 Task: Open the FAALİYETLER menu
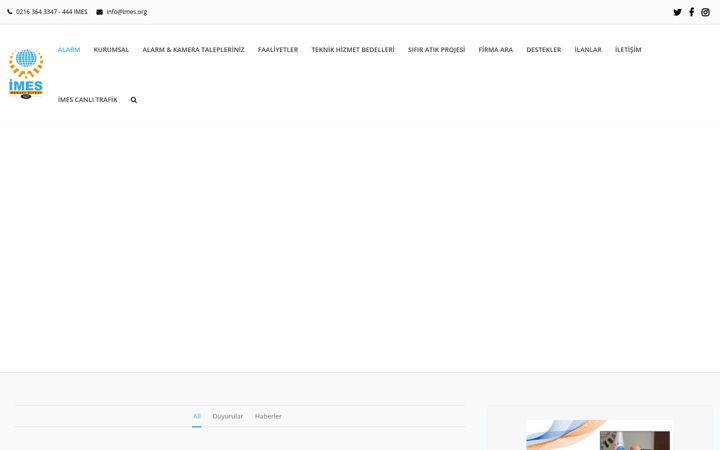pyautogui.click(x=278, y=50)
